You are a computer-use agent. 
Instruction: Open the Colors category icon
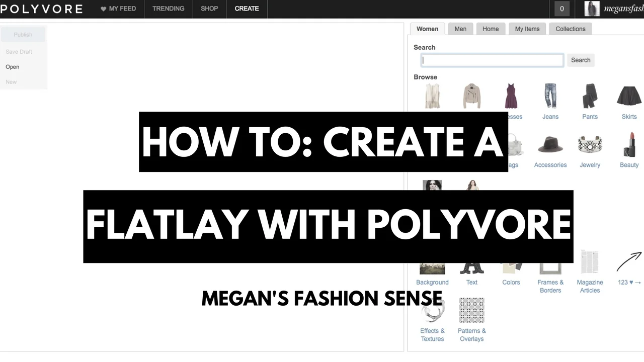[511, 268]
